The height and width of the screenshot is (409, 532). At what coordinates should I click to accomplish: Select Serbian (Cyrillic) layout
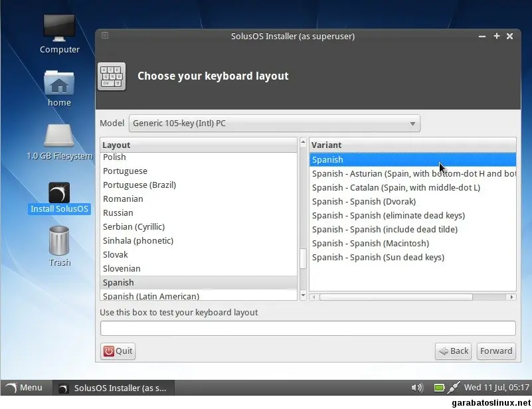tap(199, 226)
